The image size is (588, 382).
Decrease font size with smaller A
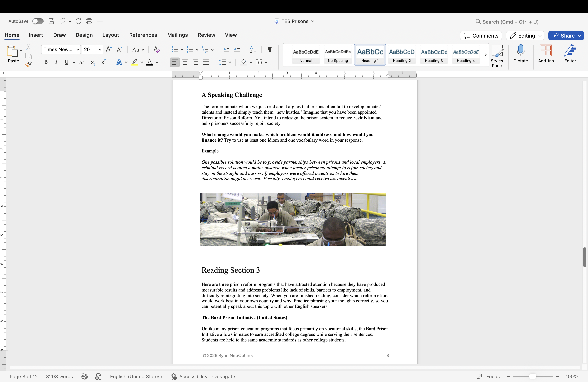pos(120,49)
